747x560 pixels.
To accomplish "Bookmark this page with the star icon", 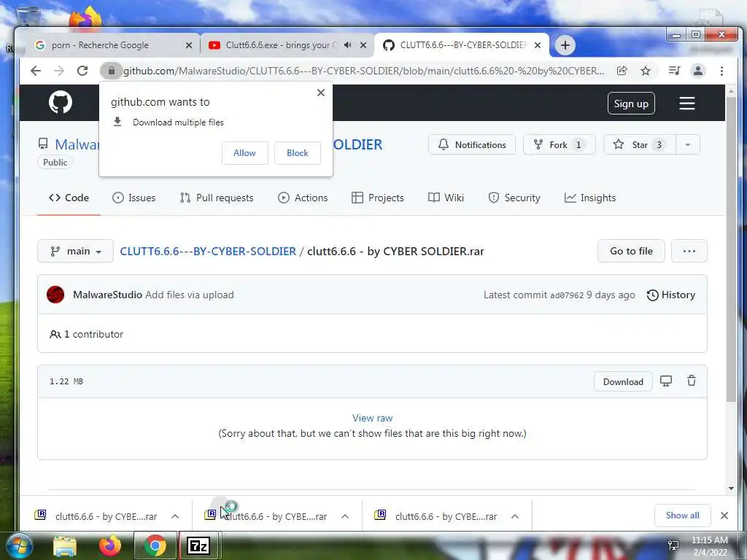I will click(646, 71).
